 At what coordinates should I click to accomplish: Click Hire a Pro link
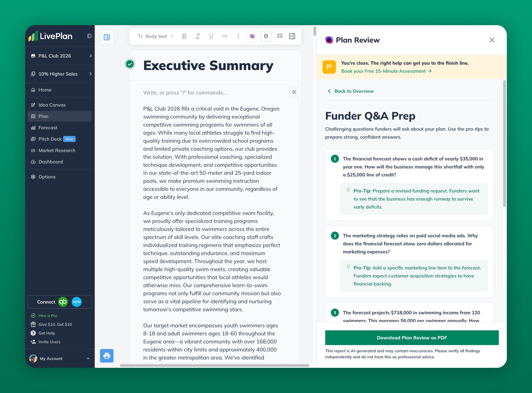(x=44, y=316)
